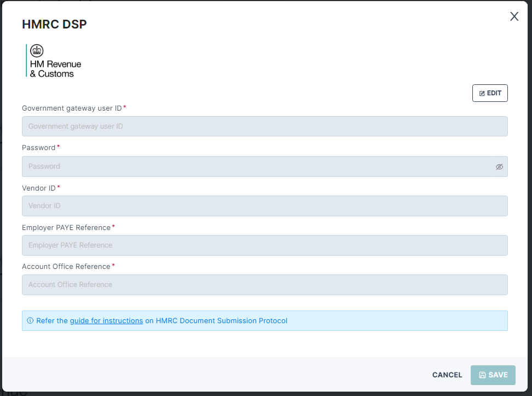
Task: Toggle password visibility eye icon
Action: [499, 167]
